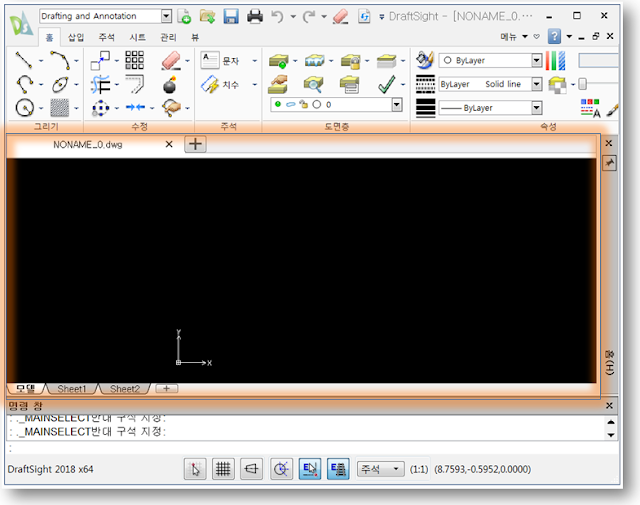Select the Circle tool
The width and height of the screenshot is (640, 505).
[x=24, y=108]
